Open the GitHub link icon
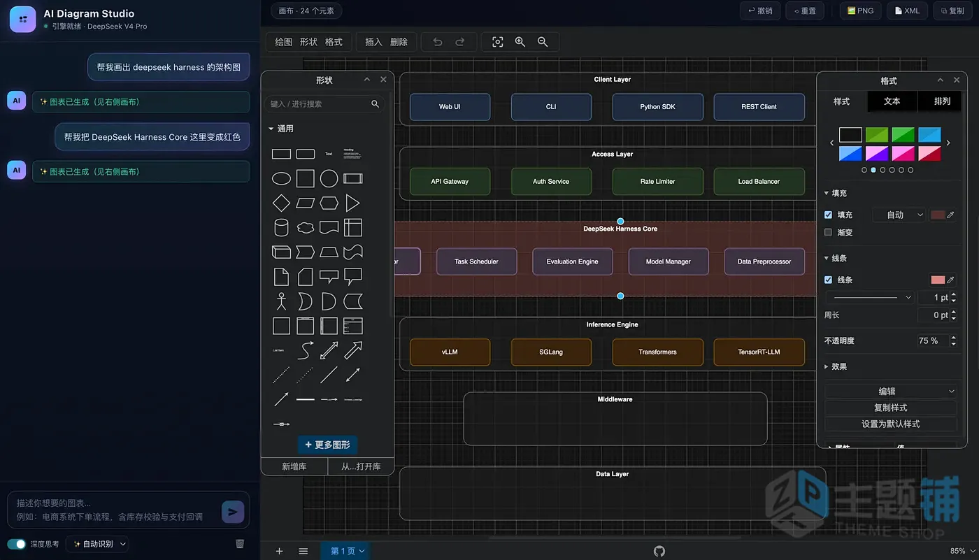Viewport: 979px width, 560px height. coord(659,551)
